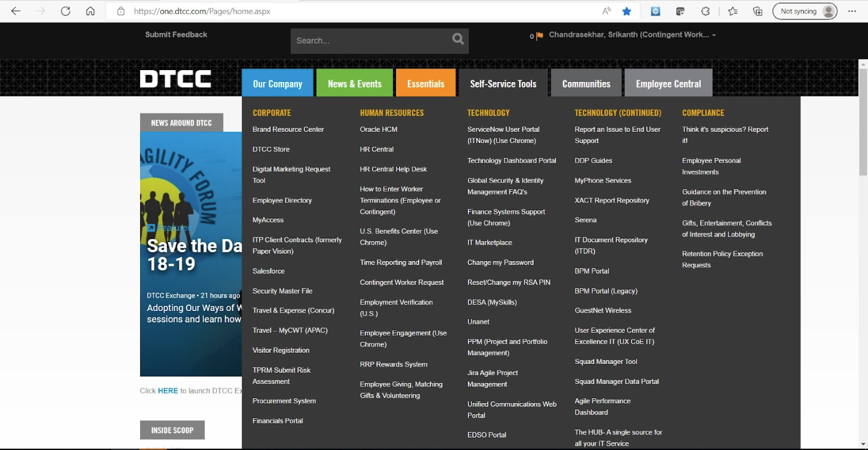This screenshot has width=868, height=450.
Task: Click the Not syncing profile button
Action: [x=804, y=11]
